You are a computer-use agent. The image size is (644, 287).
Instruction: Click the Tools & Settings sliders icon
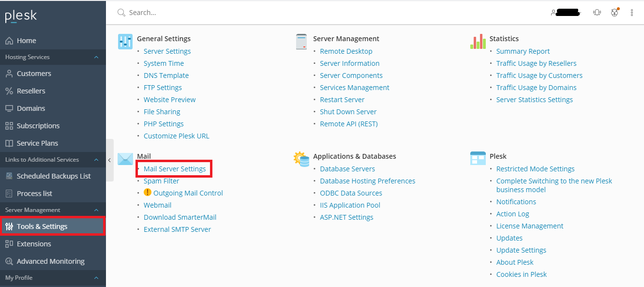[9, 227]
